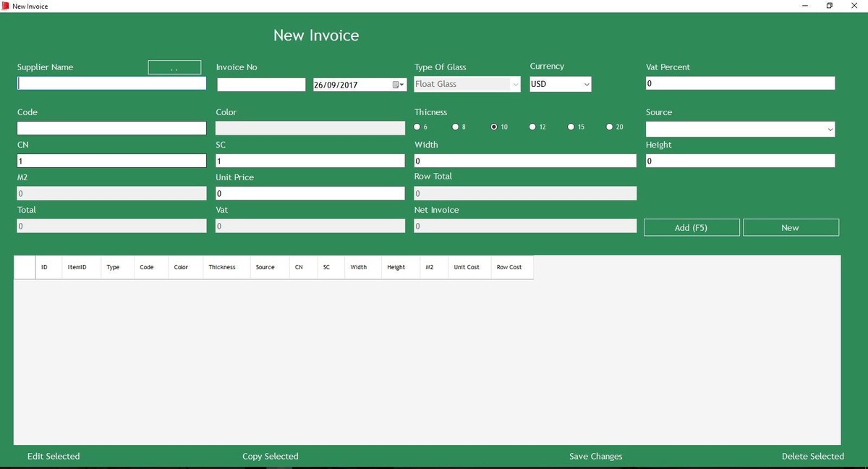Open the Currency dropdown showing USD

[x=561, y=84]
